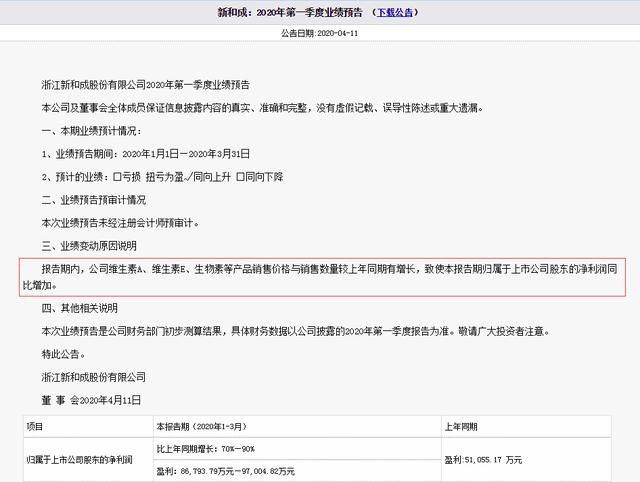Tick the 同向下降 checkbox

coord(240,177)
